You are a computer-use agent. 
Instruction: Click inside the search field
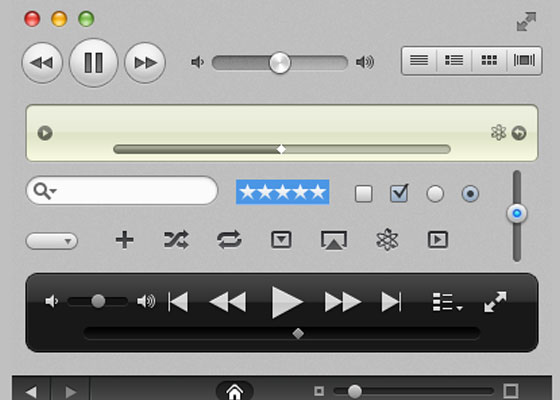122,191
